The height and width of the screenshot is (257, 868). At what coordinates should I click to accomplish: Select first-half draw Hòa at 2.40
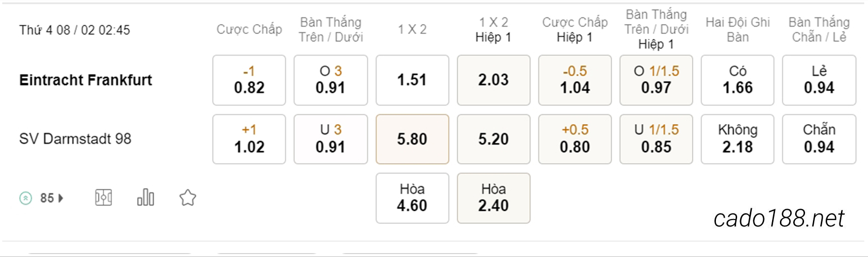tap(494, 198)
